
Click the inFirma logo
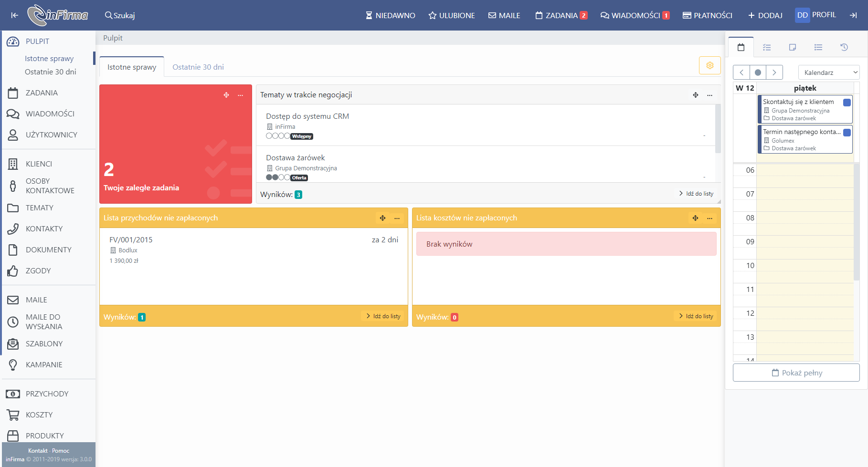click(58, 15)
